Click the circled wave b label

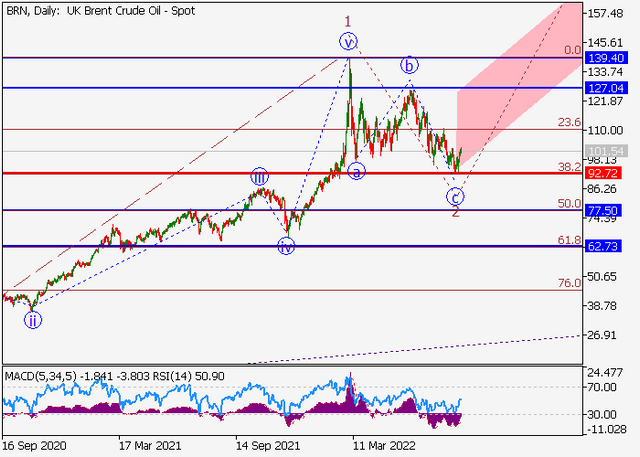click(409, 65)
